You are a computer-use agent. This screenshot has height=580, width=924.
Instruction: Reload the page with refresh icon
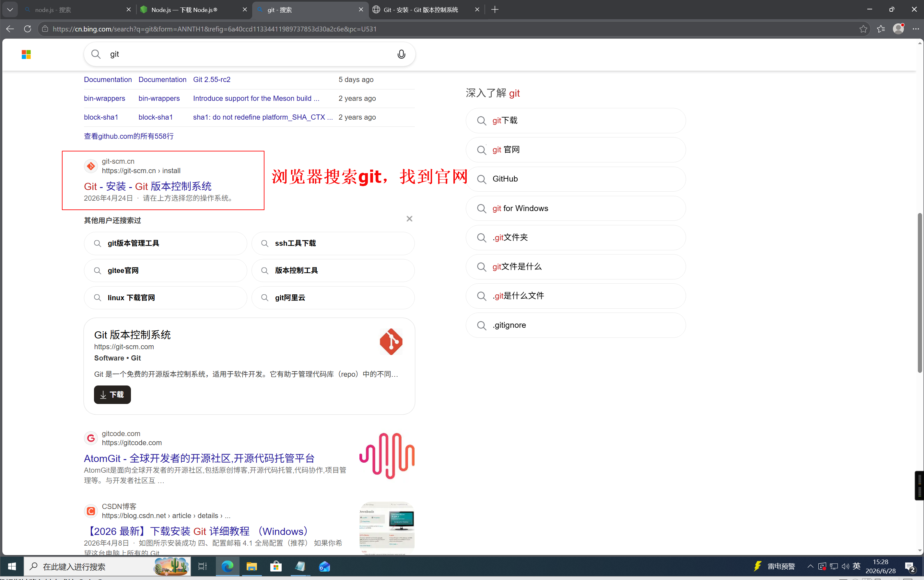[28, 29]
